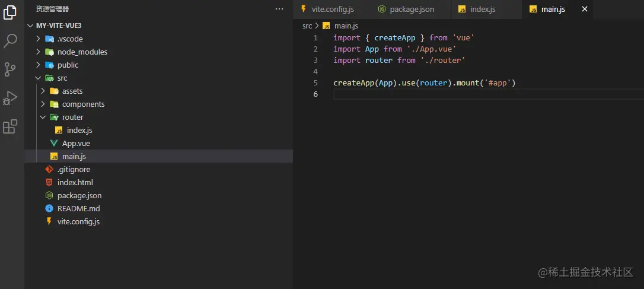Open the Source Control view icon
Screen dimensions: 644x289
[x=10, y=69]
